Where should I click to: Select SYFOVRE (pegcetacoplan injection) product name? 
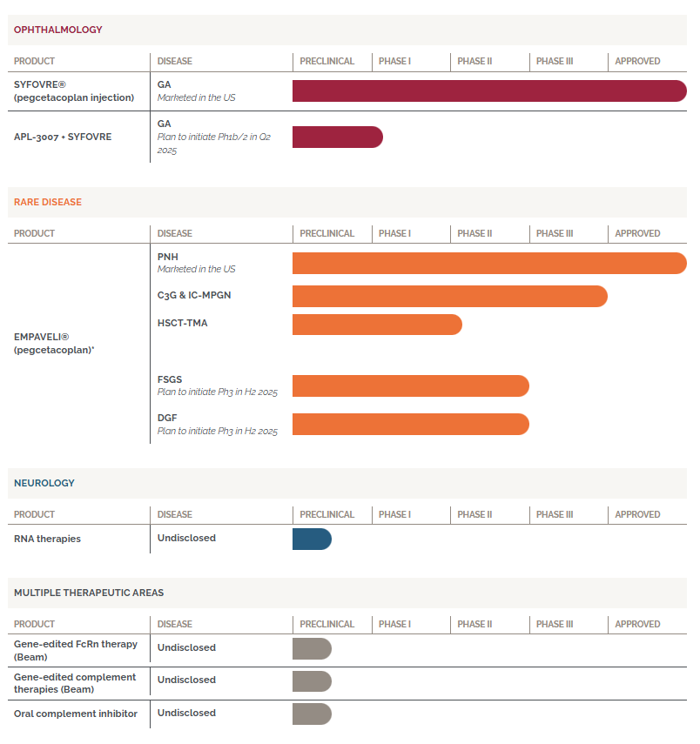coord(74,91)
